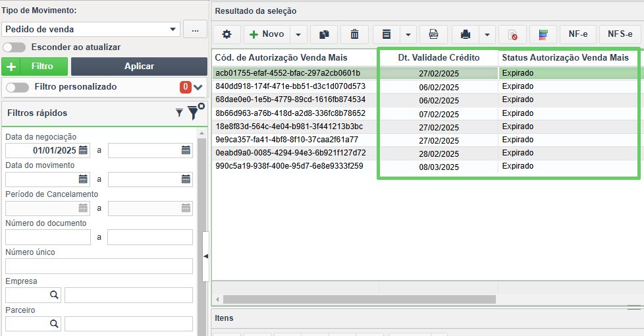Click the cancel document icon
644x336 pixels.
click(x=512, y=34)
